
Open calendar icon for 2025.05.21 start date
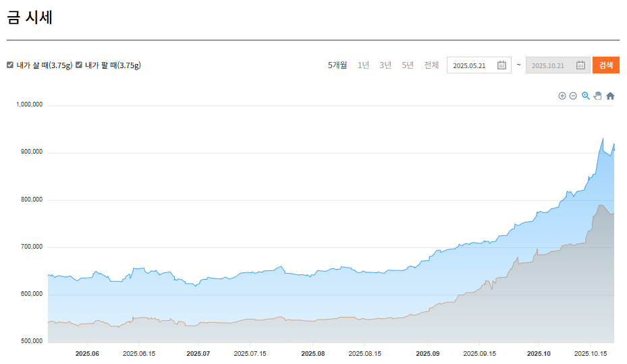point(501,65)
